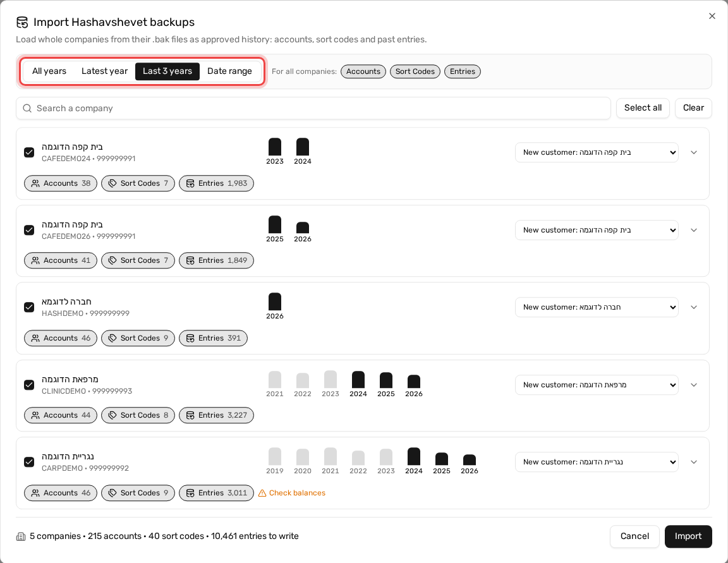
Task: Choose the Last 3 years tab
Action: click(x=167, y=71)
